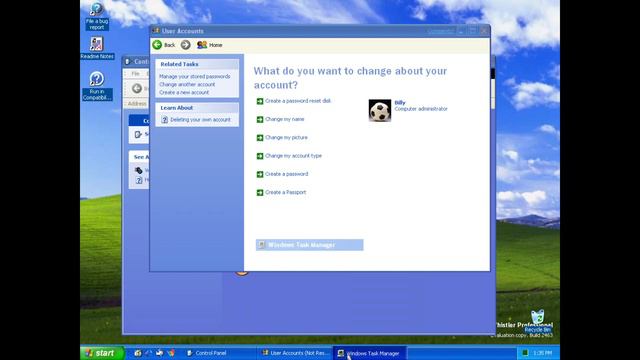Switch to Control Panel taskbar button
Viewport: 640px width, 360px height.
point(219,353)
